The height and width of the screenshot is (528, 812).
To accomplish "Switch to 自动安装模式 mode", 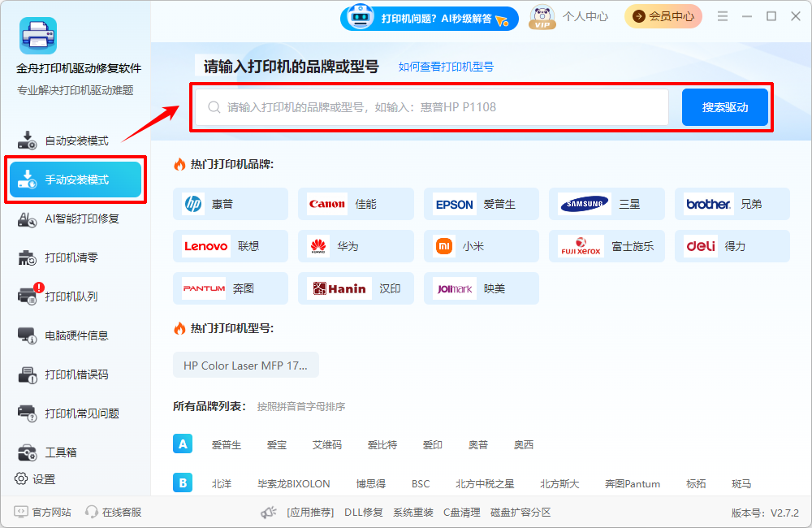I will [x=76, y=141].
